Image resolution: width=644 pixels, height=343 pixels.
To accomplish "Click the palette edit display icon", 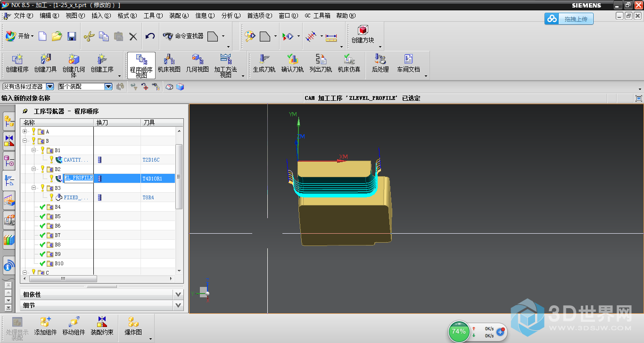I will pyautogui.click(x=249, y=36).
